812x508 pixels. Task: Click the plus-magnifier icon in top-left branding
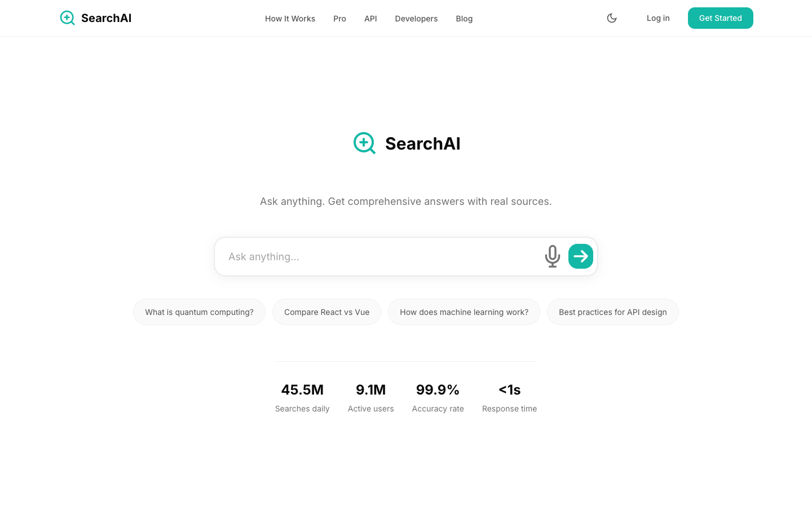pos(67,17)
